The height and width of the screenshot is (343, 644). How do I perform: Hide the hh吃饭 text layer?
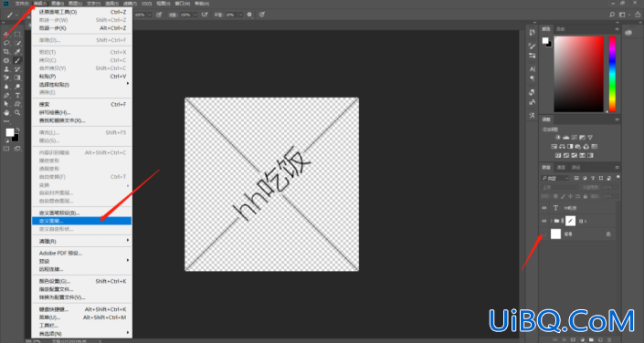tap(544, 208)
